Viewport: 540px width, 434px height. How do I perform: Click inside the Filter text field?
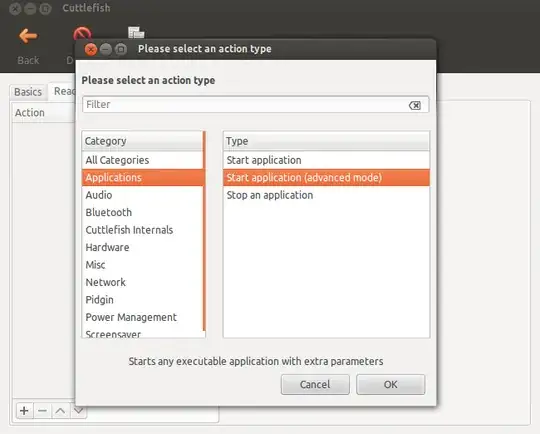point(256,104)
